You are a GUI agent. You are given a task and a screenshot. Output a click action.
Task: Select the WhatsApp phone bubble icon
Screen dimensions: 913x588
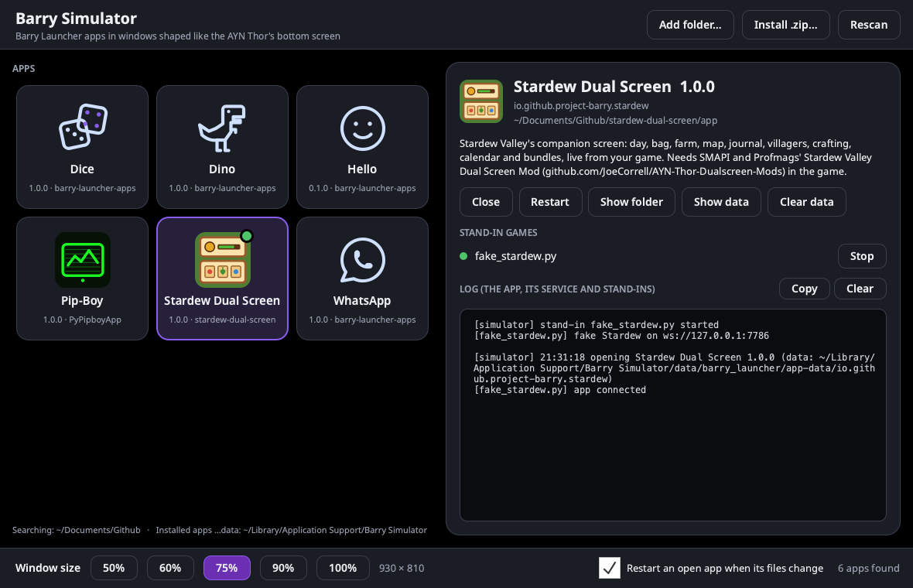tap(362, 260)
